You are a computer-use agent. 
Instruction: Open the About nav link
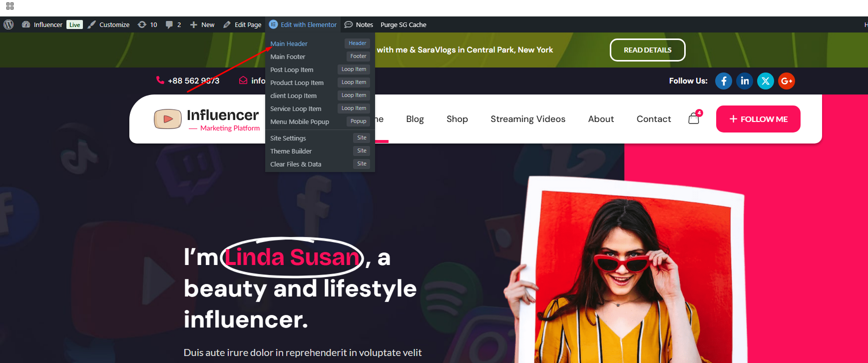601,119
